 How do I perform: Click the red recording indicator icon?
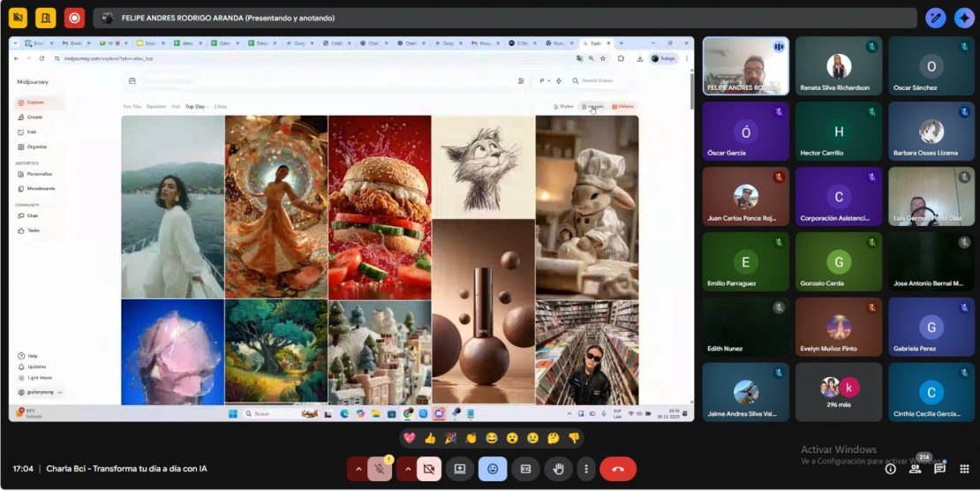75,18
